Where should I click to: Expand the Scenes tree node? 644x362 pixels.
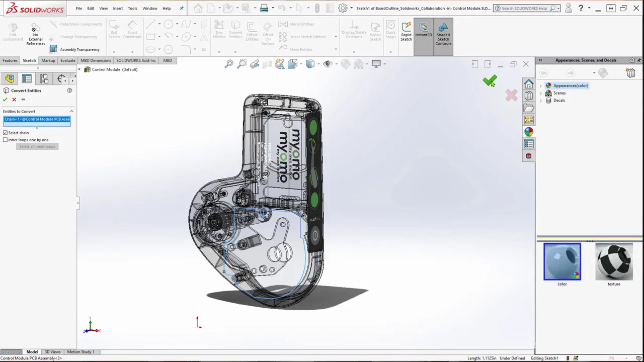click(x=541, y=93)
